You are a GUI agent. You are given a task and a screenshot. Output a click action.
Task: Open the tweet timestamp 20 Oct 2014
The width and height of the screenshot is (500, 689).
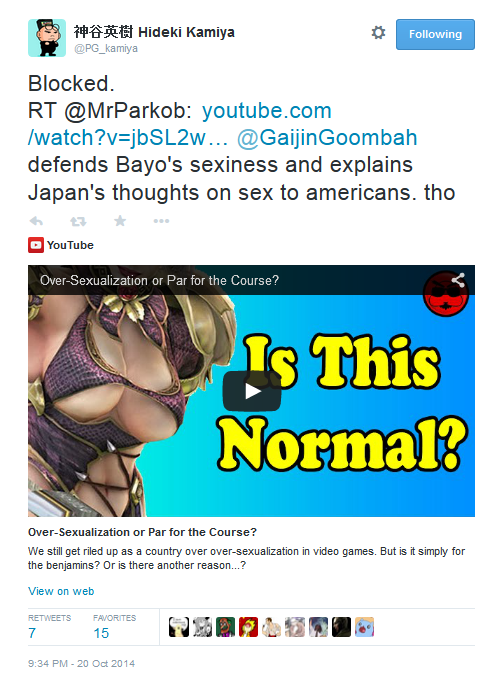[81, 664]
